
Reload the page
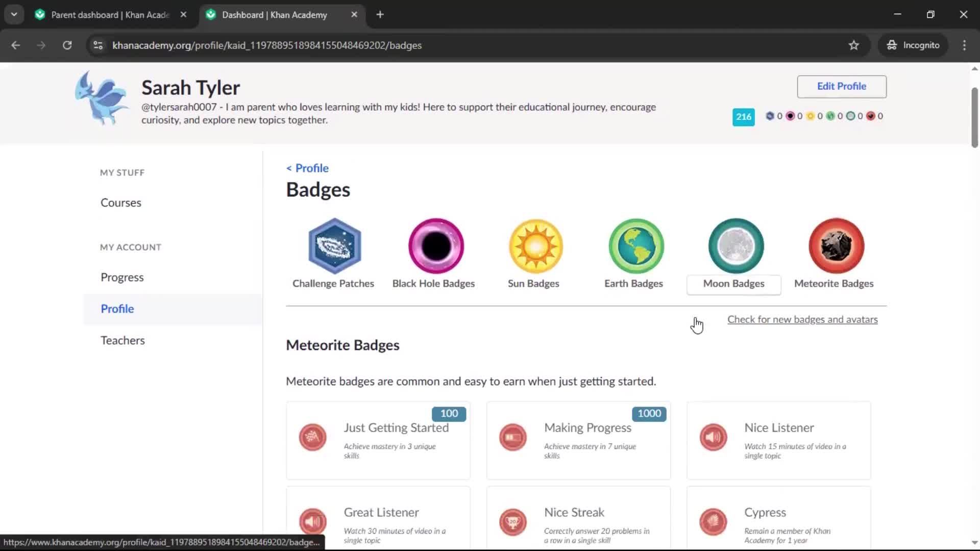point(67,45)
